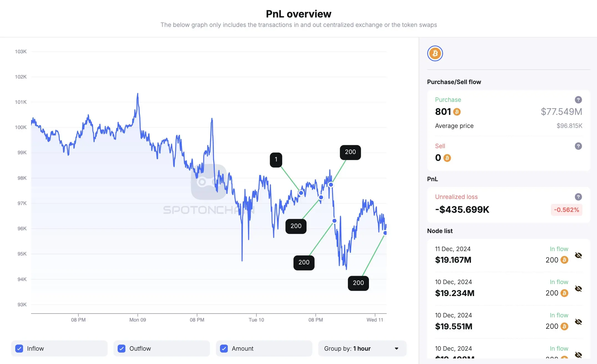Screen dimensions: 597x364
Task: Uncheck the Outflow checkbox
Action: 122,348
